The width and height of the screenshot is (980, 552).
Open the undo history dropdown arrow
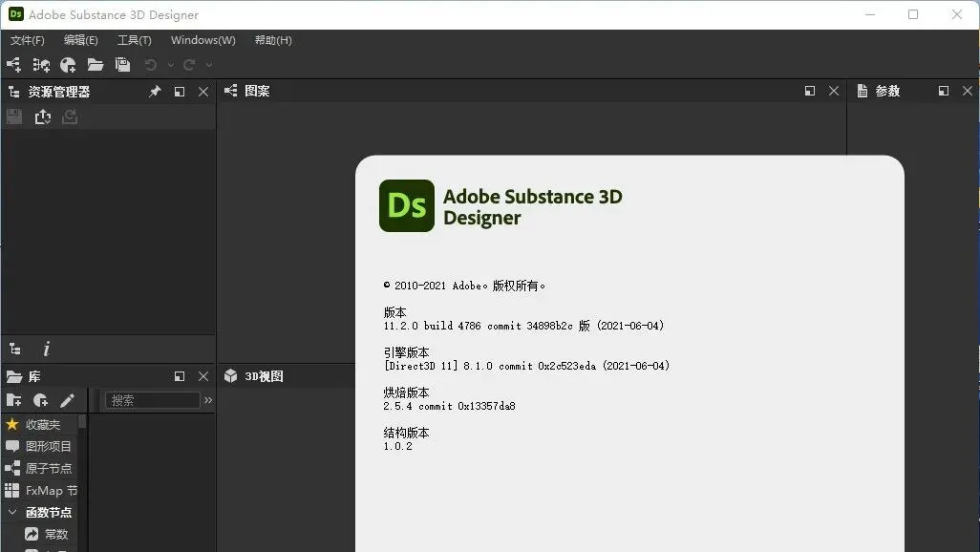(171, 64)
